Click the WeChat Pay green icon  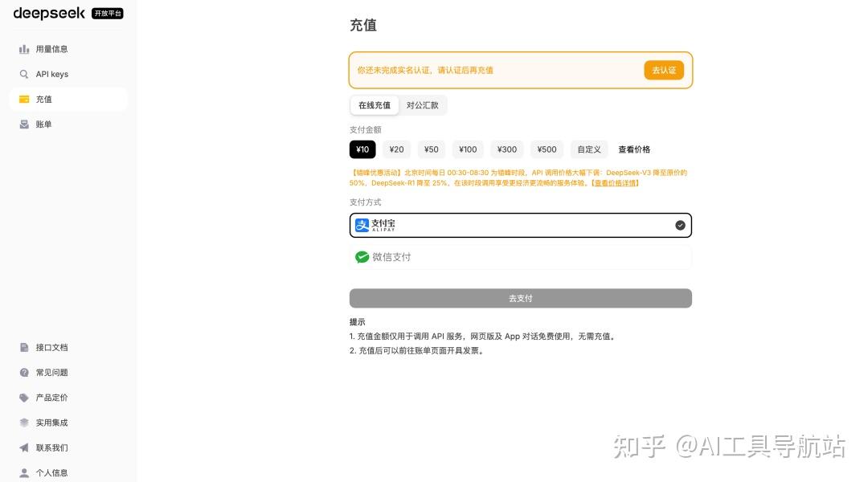pos(362,257)
